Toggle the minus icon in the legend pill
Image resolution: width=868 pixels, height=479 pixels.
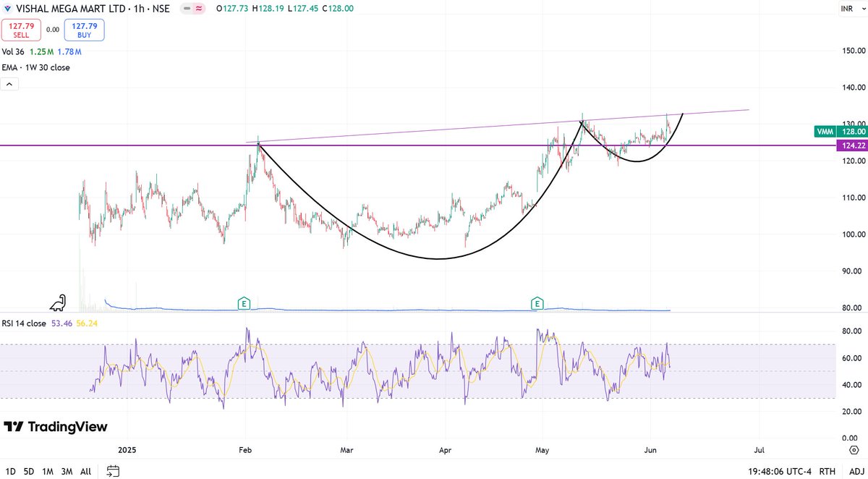pyautogui.click(x=185, y=9)
